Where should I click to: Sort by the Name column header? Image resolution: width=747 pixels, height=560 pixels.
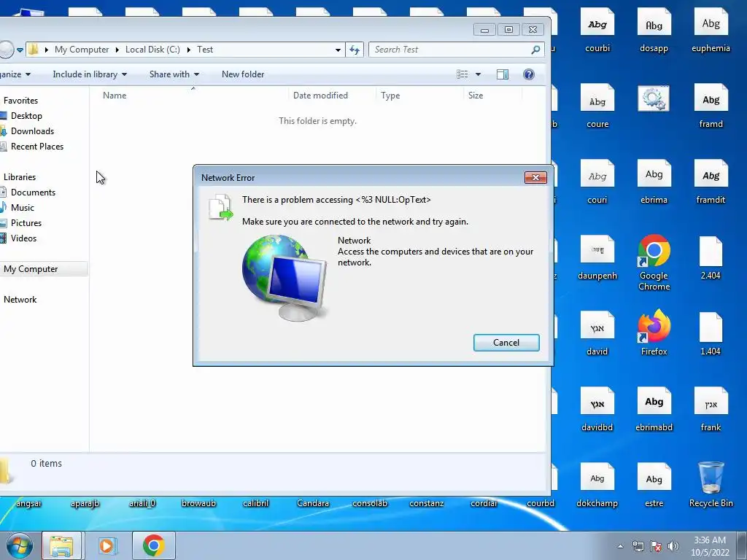click(115, 96)
